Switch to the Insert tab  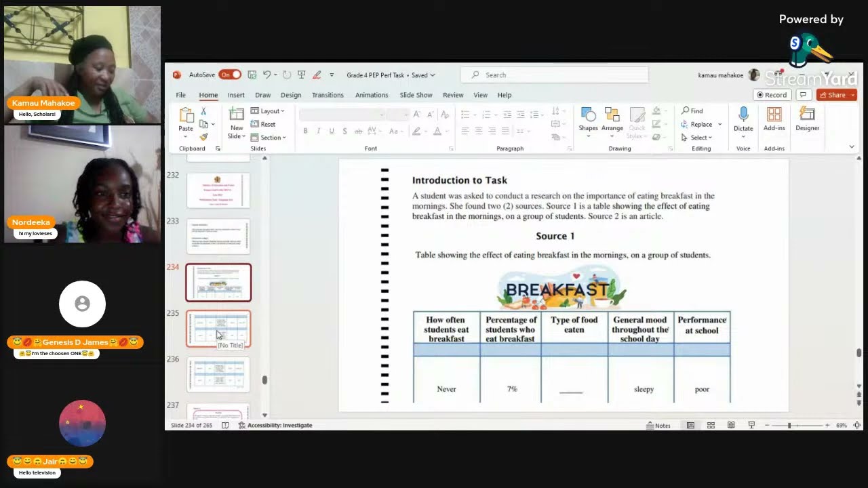tap(236, 95)
